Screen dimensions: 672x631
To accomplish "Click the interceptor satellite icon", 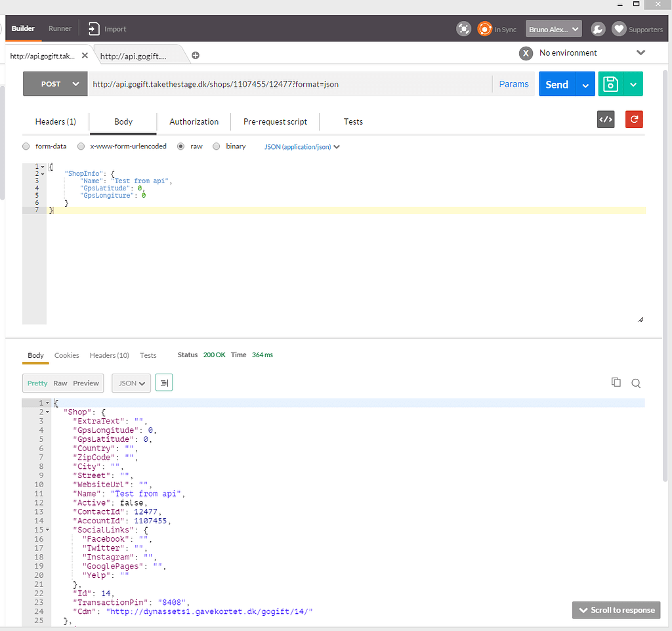I will tap(463, 29).
